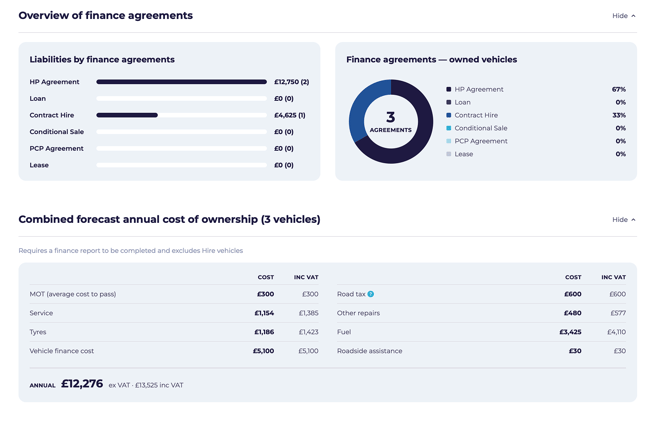The width and height of the screenshot is (670, 429).
Task: Click the Roadside assistance cost £30 value
Action: (575, 351)
